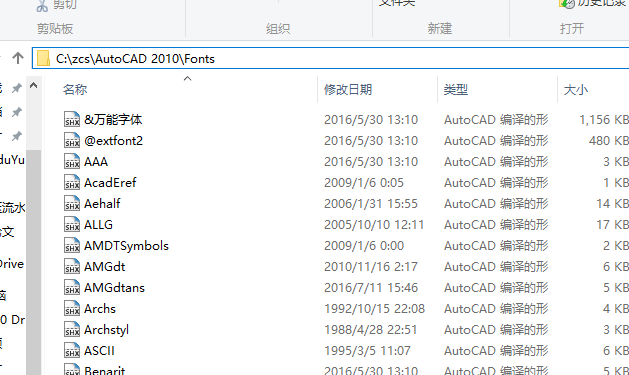This screenshot has height=375, width=629.
Task: Click the second pin icon in navigation pane
Action: tap(16, 112)
